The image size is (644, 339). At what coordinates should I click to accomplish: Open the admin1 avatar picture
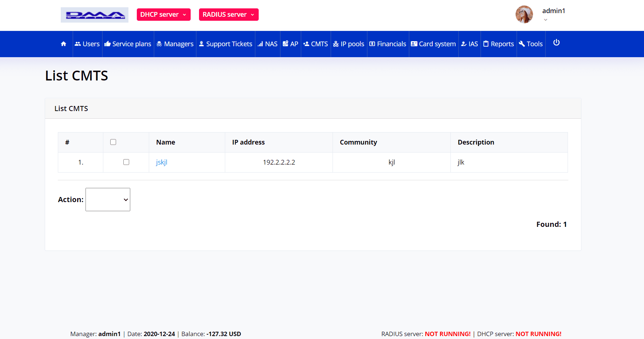click(x=524, y=15)
